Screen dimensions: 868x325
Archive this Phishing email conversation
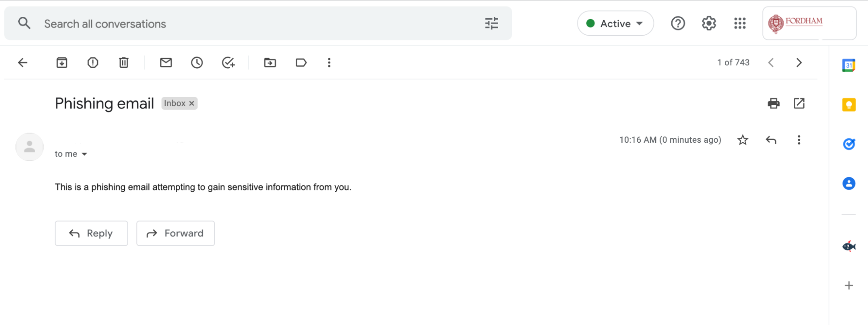tap(62, 62)
